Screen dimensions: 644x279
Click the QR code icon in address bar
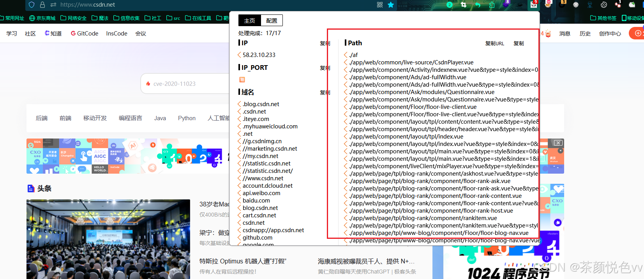[380, 5]
